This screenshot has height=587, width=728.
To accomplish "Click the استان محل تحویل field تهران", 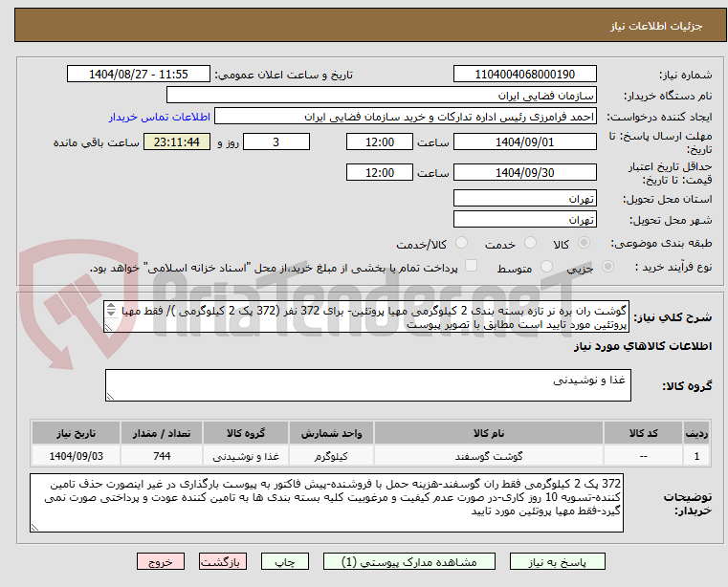I will point(524,199).
